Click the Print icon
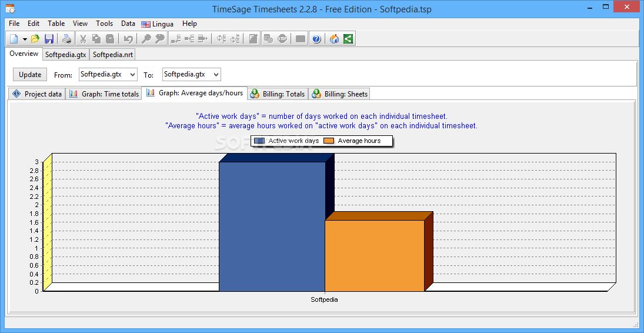This screenshot has width=644, height=333. point(66,39)
